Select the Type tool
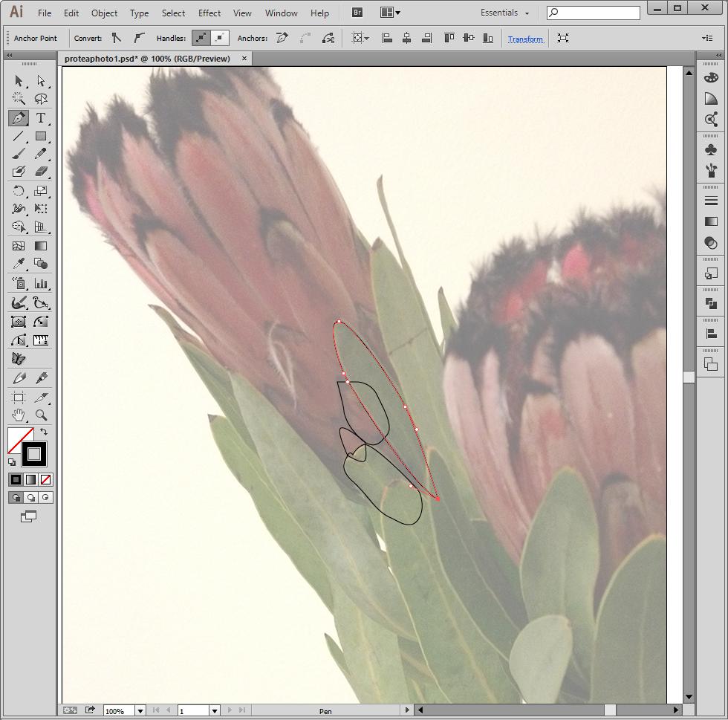The width and height of the screenshot is (728, 720). click(x=41, y=118)
